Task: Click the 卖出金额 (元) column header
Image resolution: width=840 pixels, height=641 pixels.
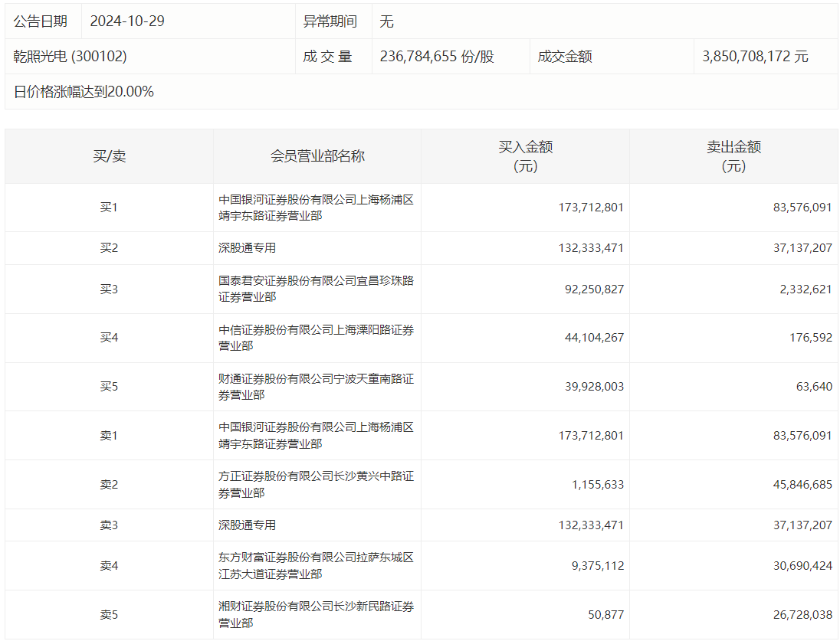Action: click(x=734, y=155)
